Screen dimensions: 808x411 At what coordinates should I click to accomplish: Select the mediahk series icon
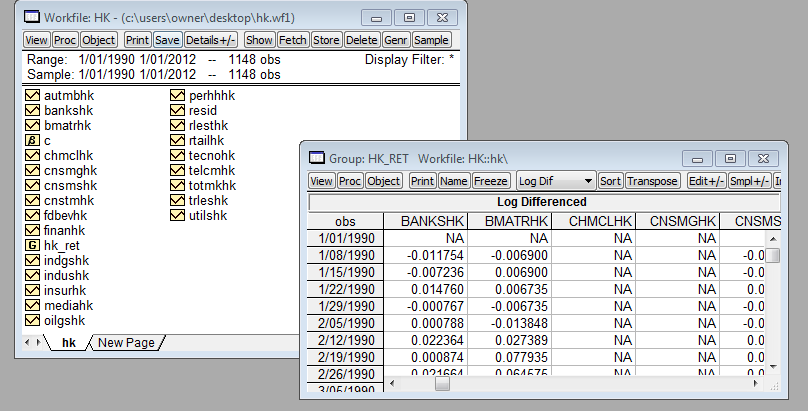(x=32, y=305)
